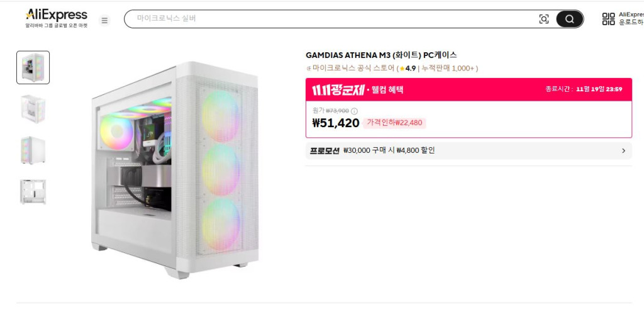Click the image search camera icon

(x=544, y=20)
